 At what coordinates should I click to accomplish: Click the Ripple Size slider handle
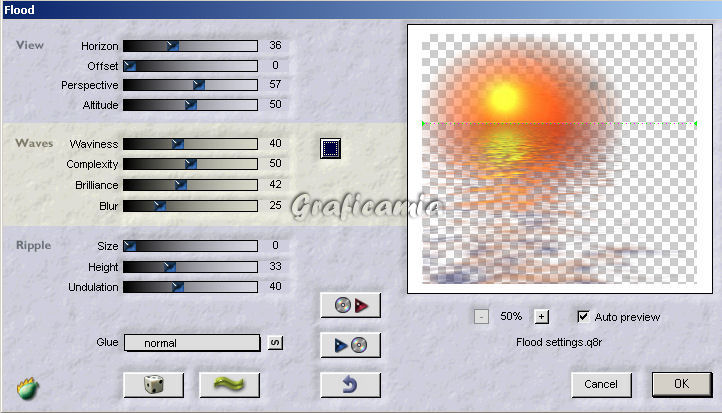click(x=130, y=246)
